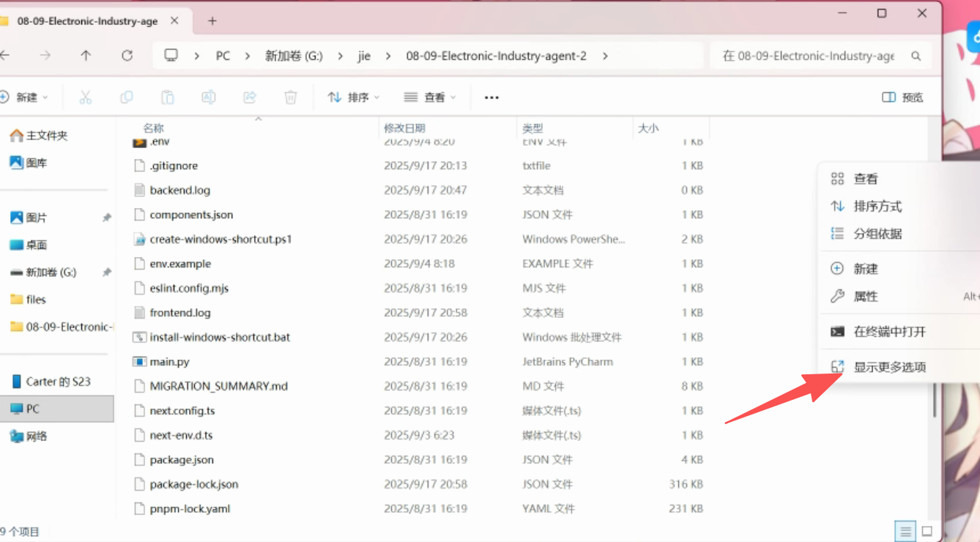Open the 新建 dropdown in toolbar
Viewport: 980px width, 542px height.
pyautogui.click(x=26, y=97)
